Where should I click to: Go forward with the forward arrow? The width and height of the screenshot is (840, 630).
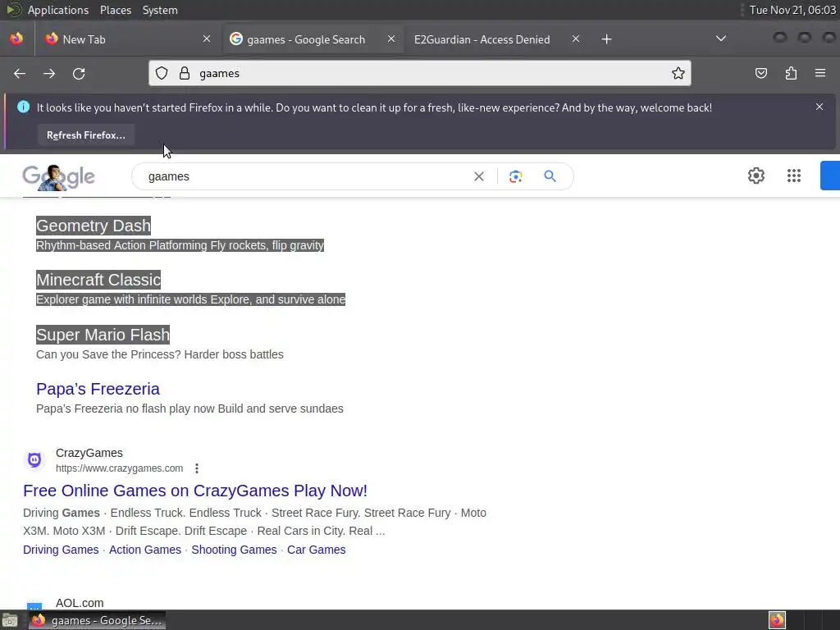tap(49, 73)
